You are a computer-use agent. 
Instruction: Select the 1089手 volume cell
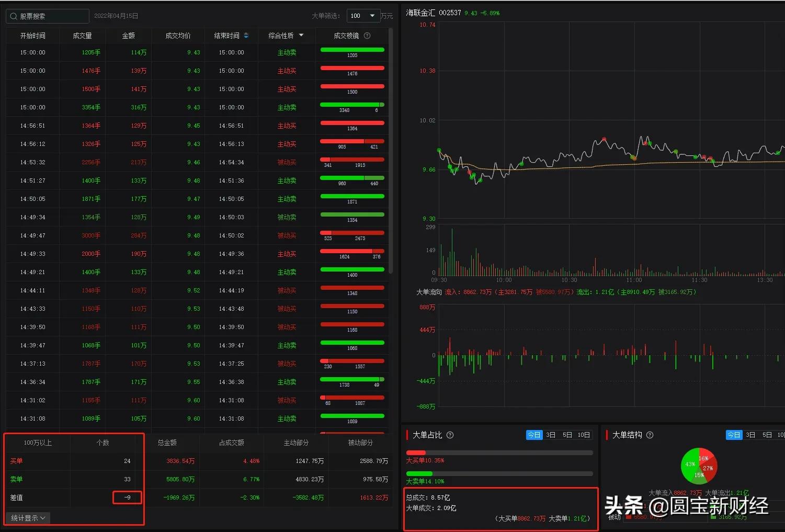(x=91, y=418)
